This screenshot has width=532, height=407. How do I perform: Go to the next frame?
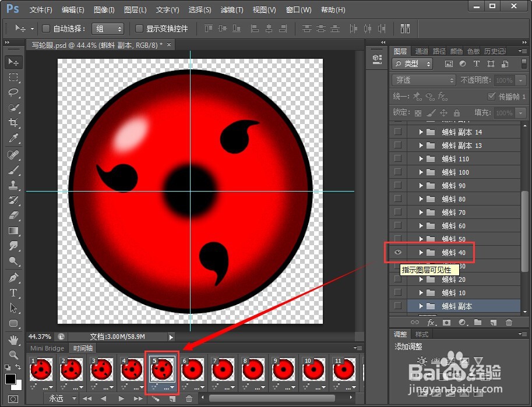point(138,398)
